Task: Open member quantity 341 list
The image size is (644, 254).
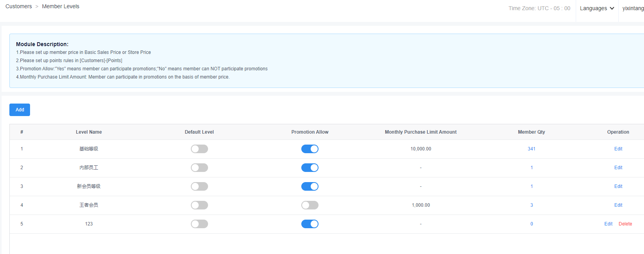Action: (x=531, y=149)
